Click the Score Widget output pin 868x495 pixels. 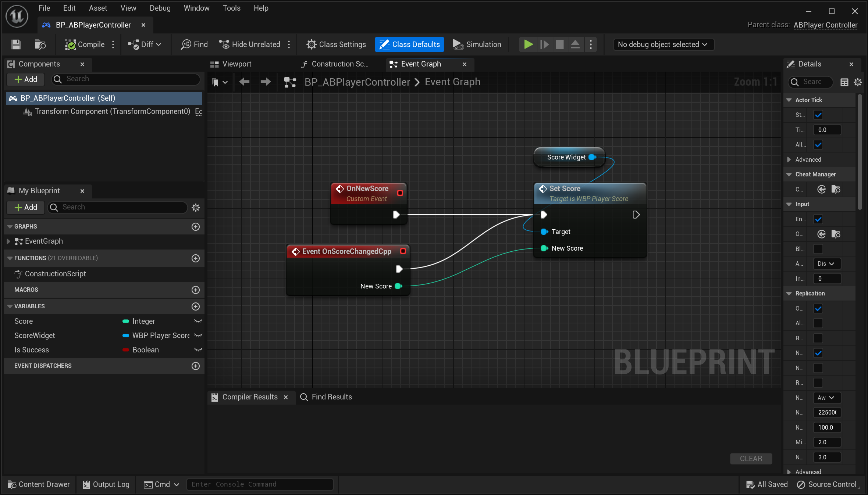(592, 157)
